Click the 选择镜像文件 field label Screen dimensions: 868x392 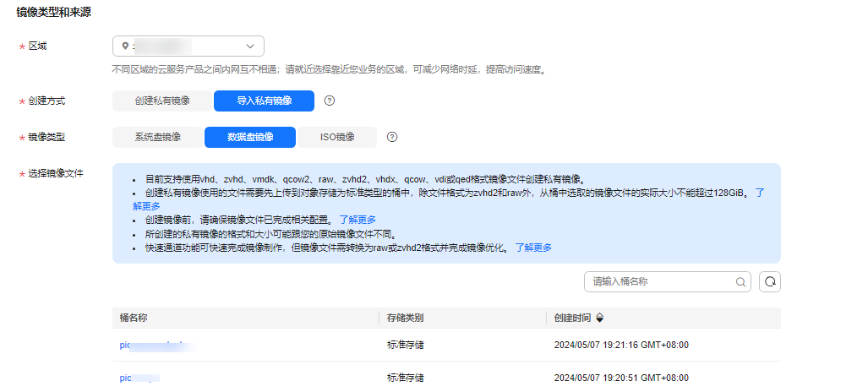pos(55,173)
